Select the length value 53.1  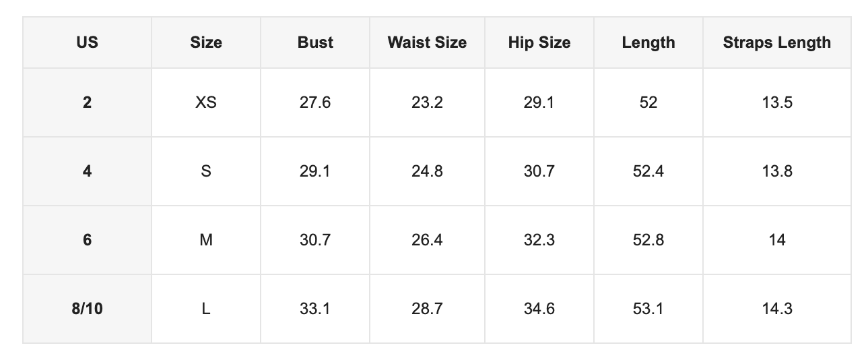(648, 309)
